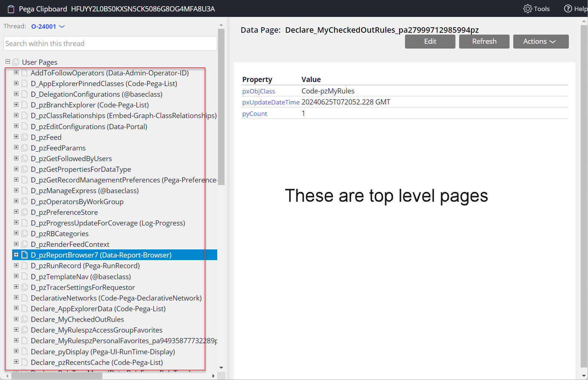Open the Thread O-24001 dropdown
The height and width of the screenshot is (380, 588).
(48, 26)
